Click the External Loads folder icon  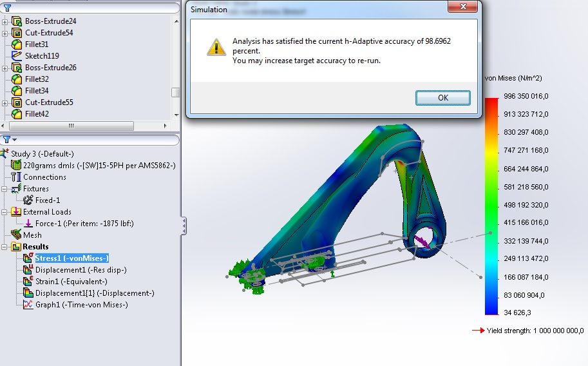[15, 212]
